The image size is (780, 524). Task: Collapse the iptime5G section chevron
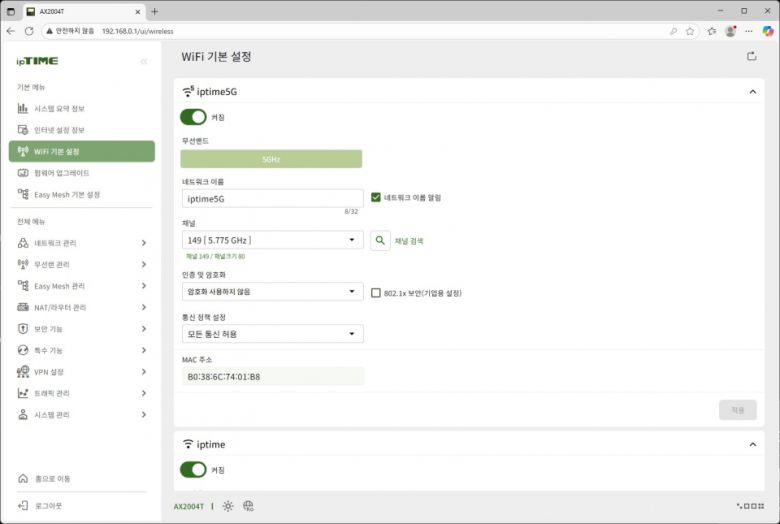pos(753,92)
